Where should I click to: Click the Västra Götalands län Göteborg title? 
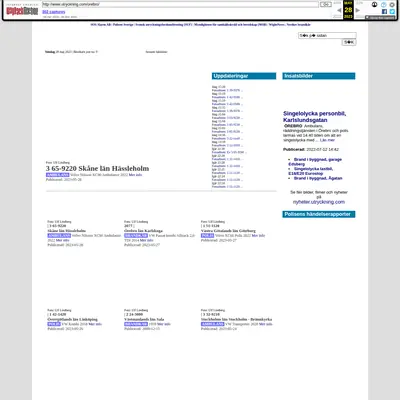[x=228, y=231]
